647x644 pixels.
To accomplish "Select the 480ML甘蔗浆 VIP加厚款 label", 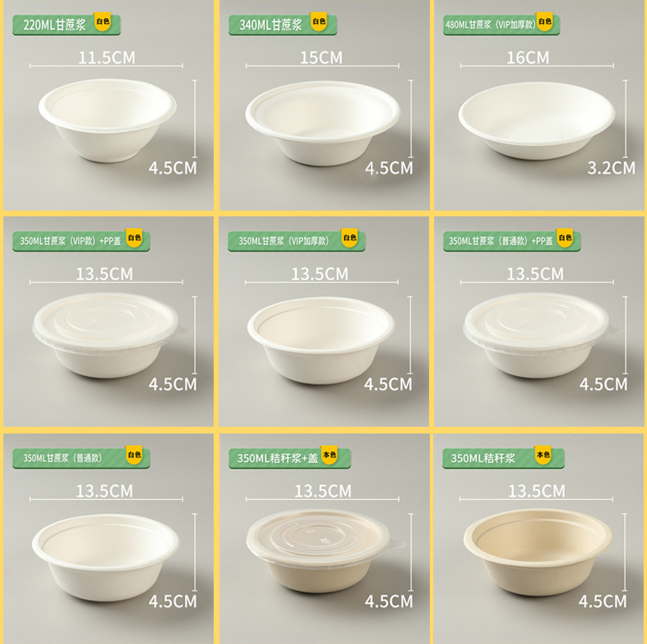I will click(x=501, y=25).
